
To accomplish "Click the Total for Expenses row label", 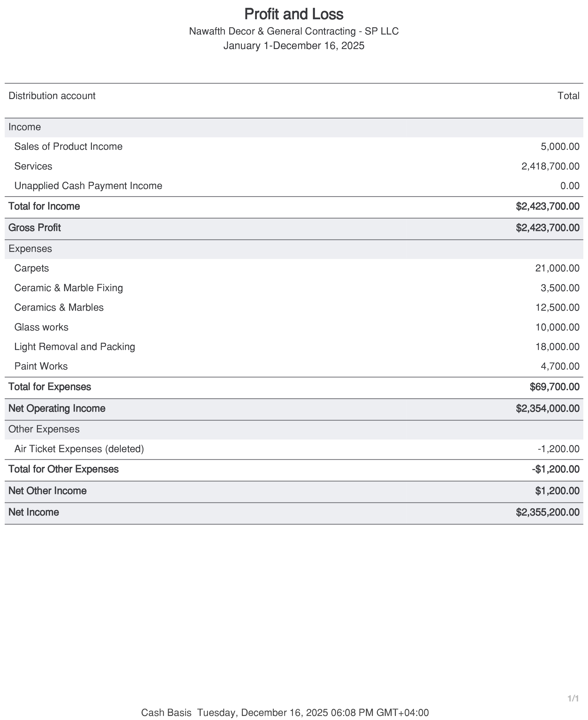I will [x=50, y=387].
